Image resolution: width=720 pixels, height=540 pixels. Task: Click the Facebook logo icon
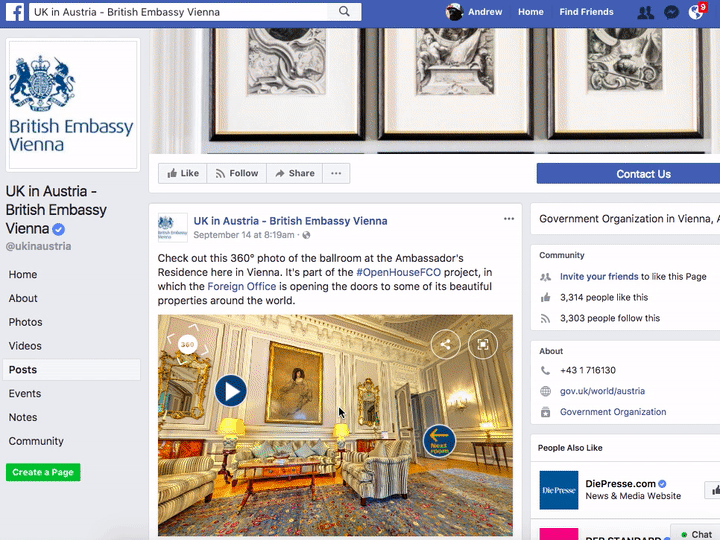(15, 12)
